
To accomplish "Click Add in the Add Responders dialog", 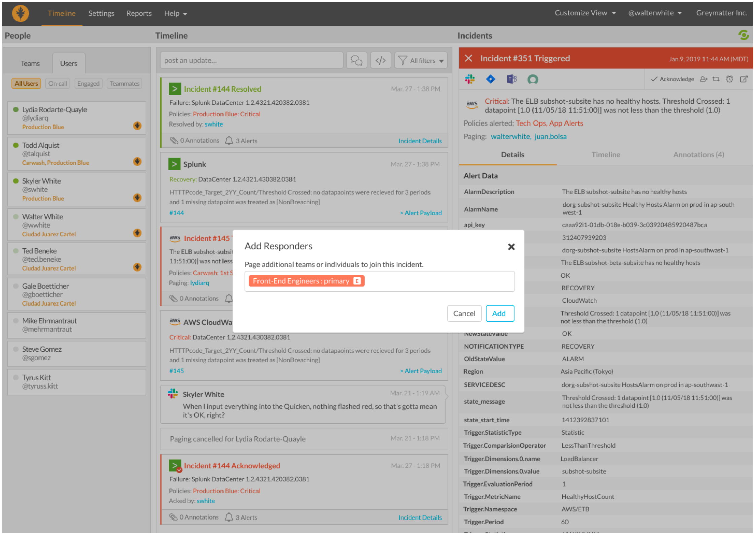I will (x=500, y=313).
